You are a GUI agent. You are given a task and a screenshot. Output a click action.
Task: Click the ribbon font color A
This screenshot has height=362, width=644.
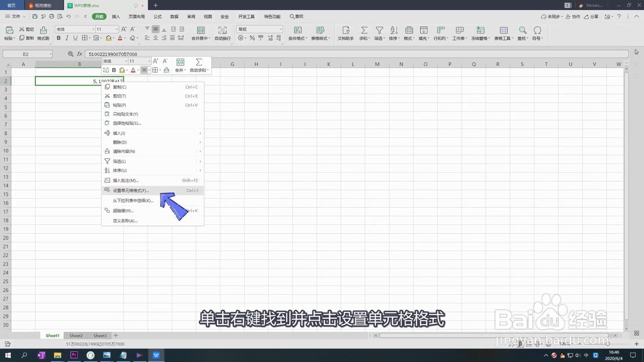pos(120,38)
